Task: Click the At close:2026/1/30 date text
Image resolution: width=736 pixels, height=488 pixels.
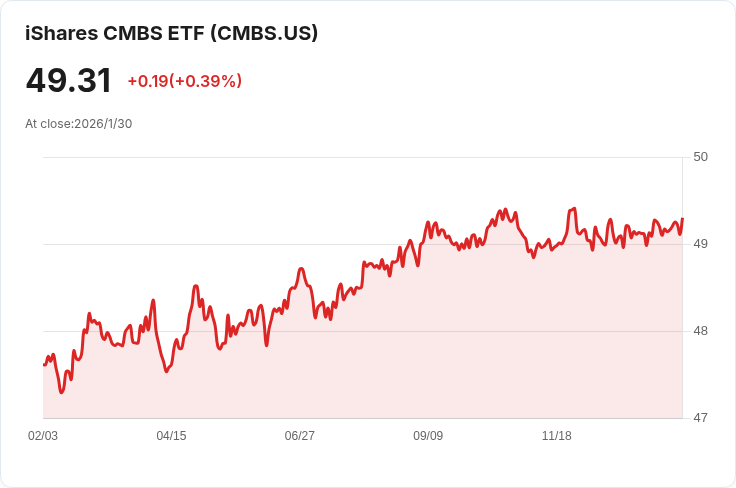Action: click(78, 124)
